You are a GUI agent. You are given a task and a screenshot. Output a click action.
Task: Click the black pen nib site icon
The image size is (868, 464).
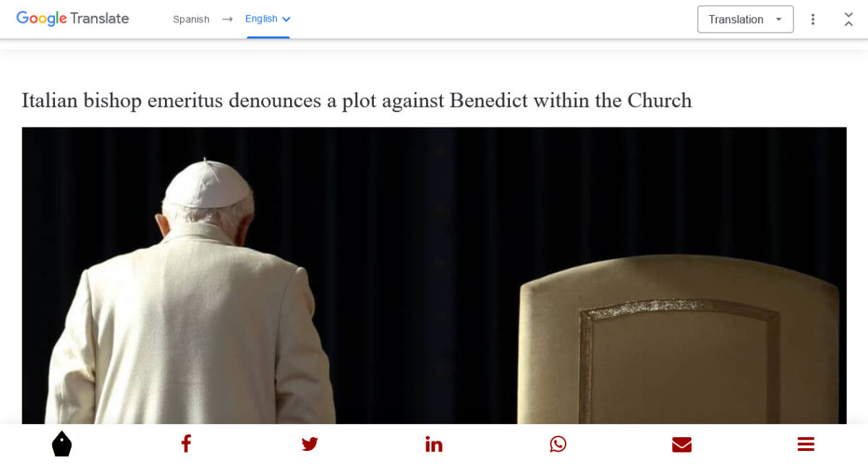pos(62,444)
